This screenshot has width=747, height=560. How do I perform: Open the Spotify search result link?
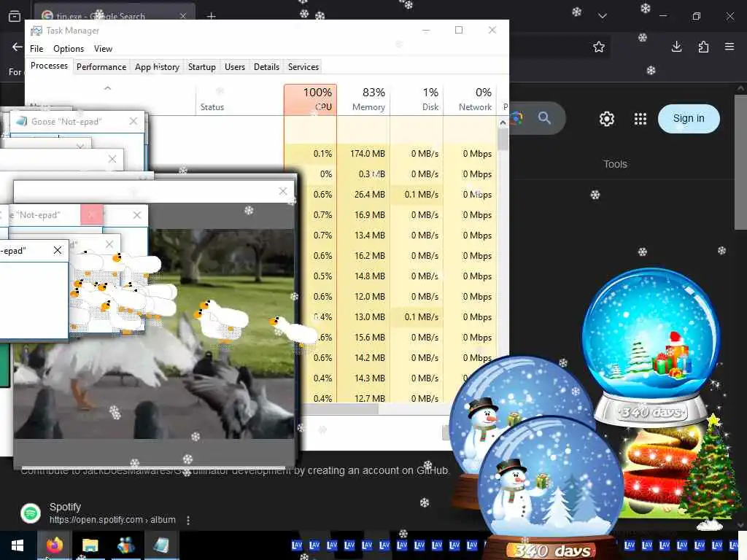(x=65, y=507)
